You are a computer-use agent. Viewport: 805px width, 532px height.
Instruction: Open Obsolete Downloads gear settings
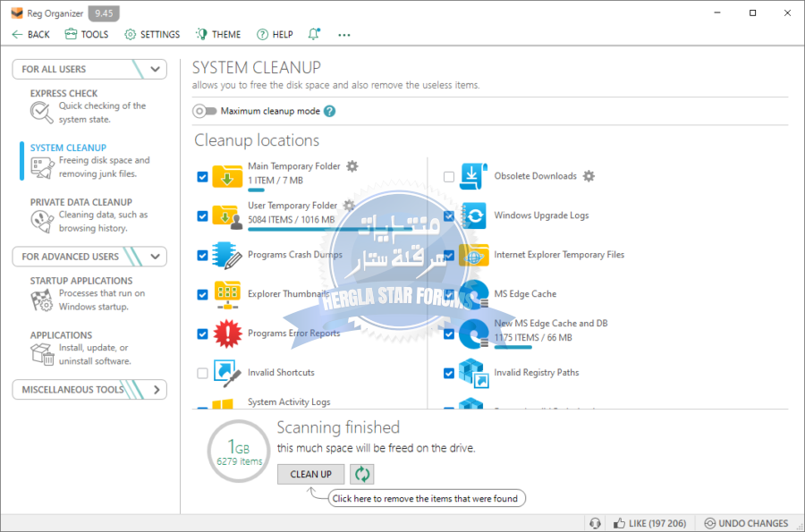(589, 176)
